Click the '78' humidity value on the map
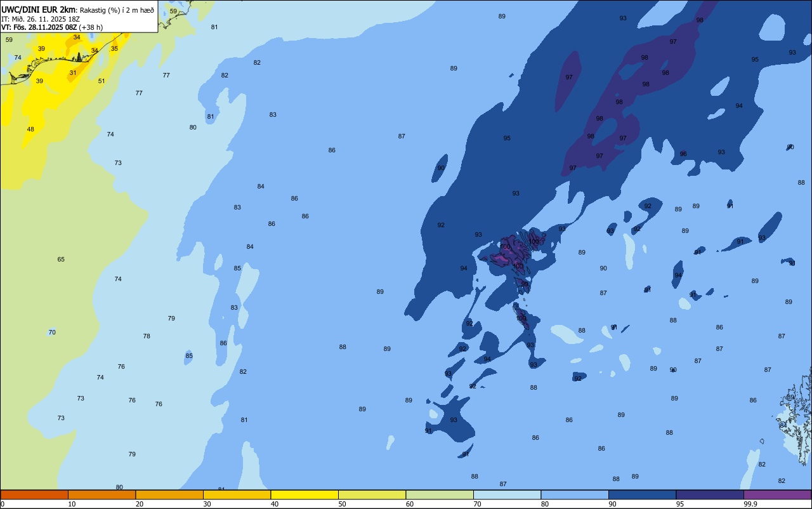Image resolution: width=812 pixels, height=509 pixels. click(147, 336)
